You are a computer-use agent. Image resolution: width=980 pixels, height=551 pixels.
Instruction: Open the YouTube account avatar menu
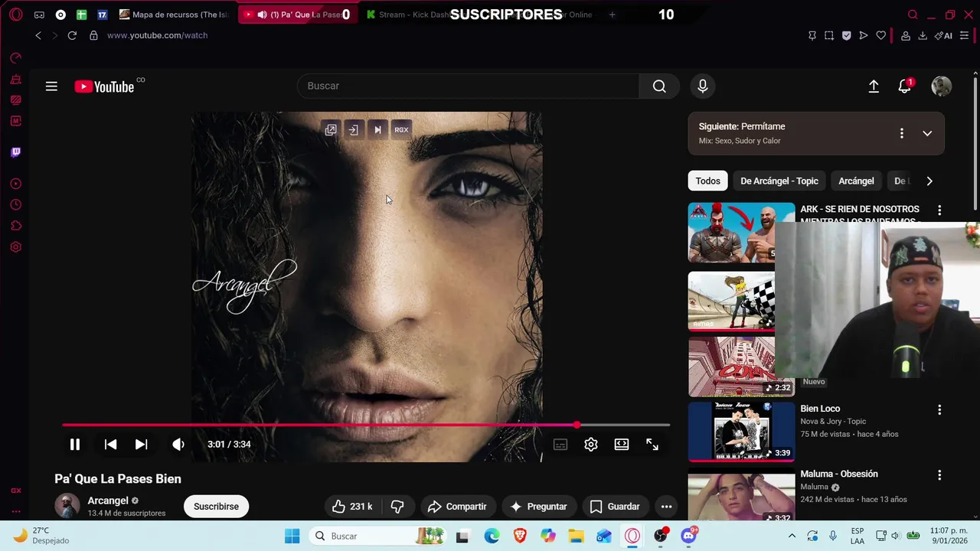[x=942, y=86]
